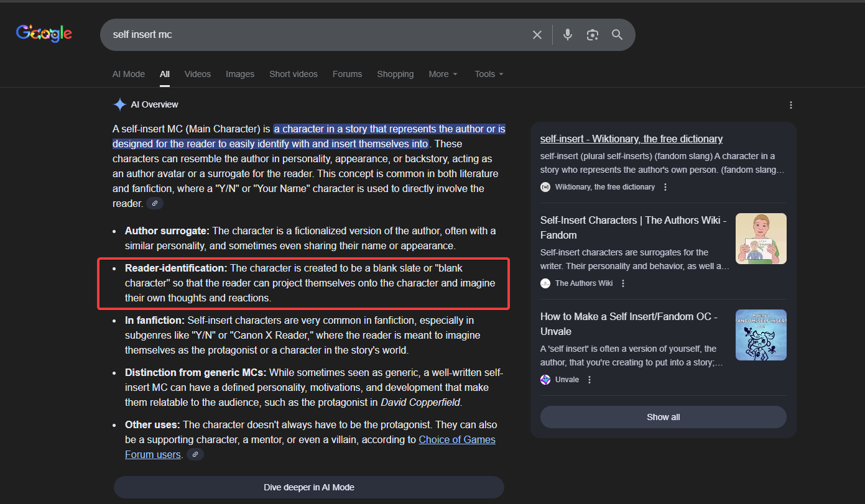865x504 pixels.
Task: Select the All results tab
Action: pos(165,74)
